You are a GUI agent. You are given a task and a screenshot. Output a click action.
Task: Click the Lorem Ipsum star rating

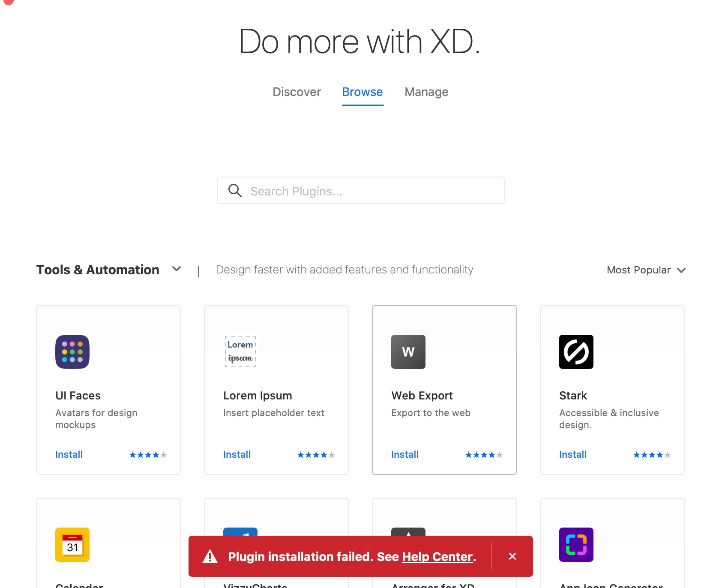point(316,455)
